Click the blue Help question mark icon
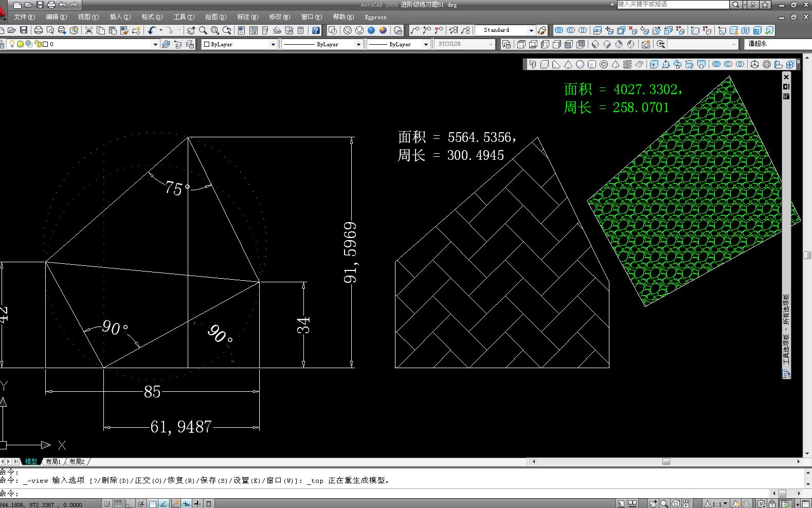The image size is (812, 508). point(316,30)
